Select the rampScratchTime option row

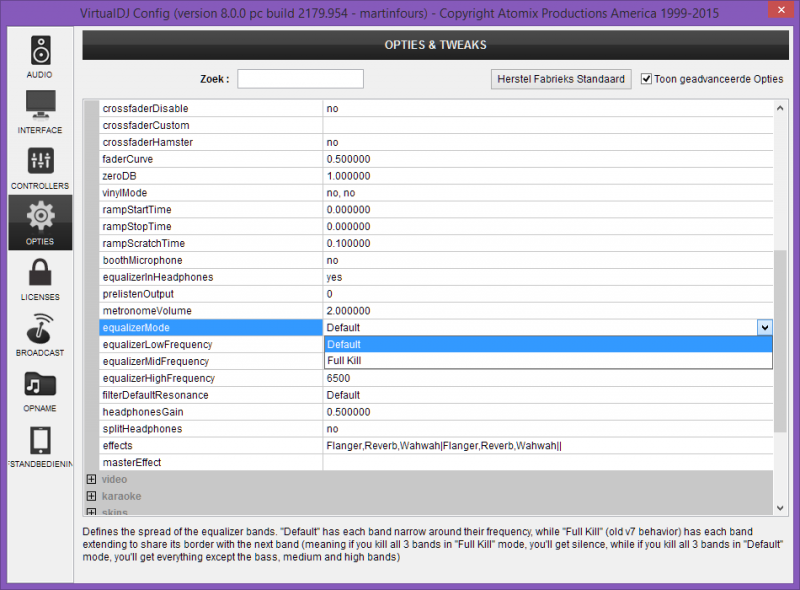[436, 243]
